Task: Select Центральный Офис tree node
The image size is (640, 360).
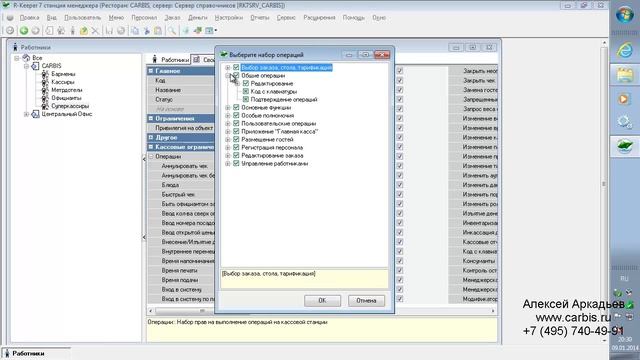Action: click(x=67, y=114)
